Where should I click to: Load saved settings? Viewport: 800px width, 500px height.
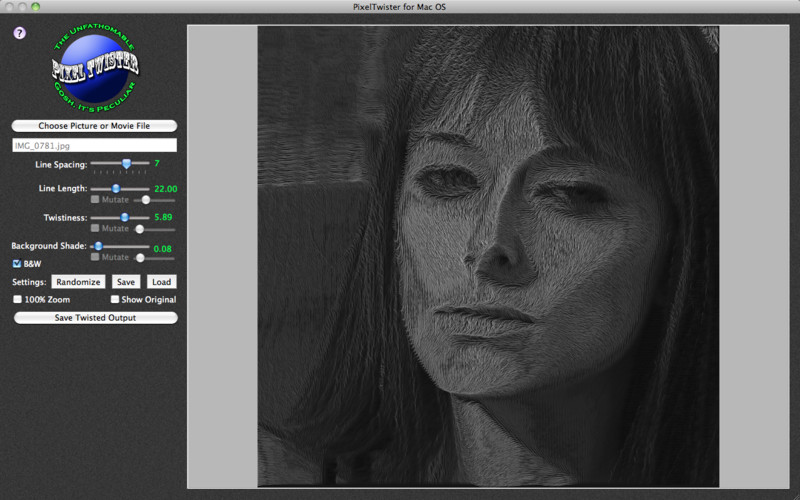[162, 282]
